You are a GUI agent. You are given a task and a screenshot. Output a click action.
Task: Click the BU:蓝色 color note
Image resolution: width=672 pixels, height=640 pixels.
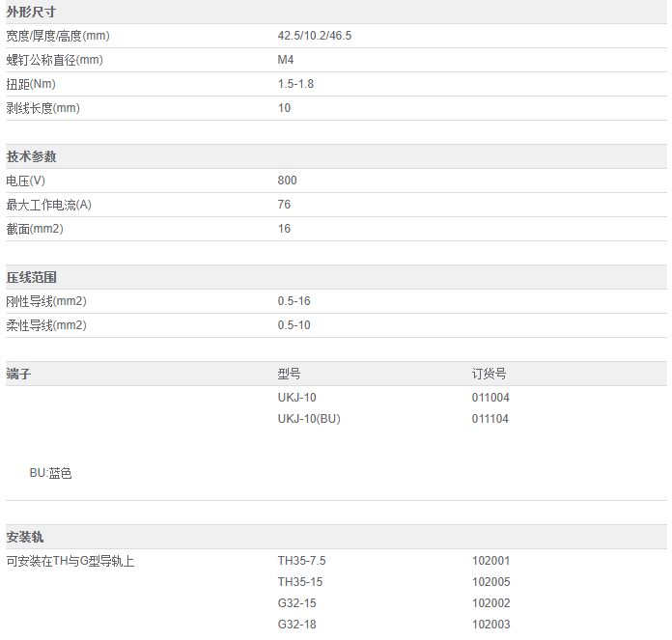click(50, 473)
